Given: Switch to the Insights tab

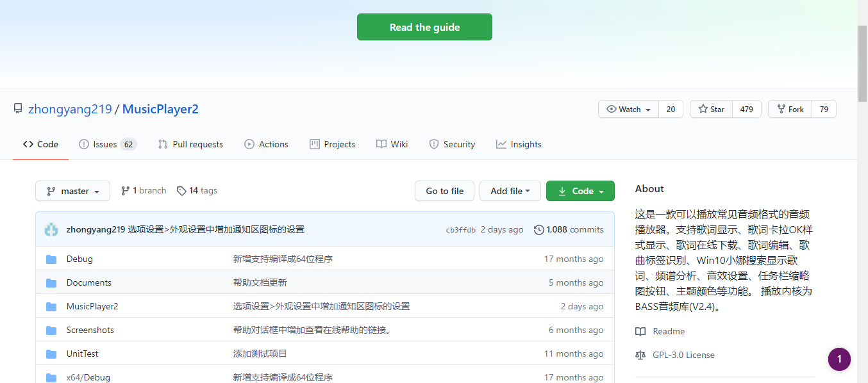Looking at the screenshot, I should (519, 144).
